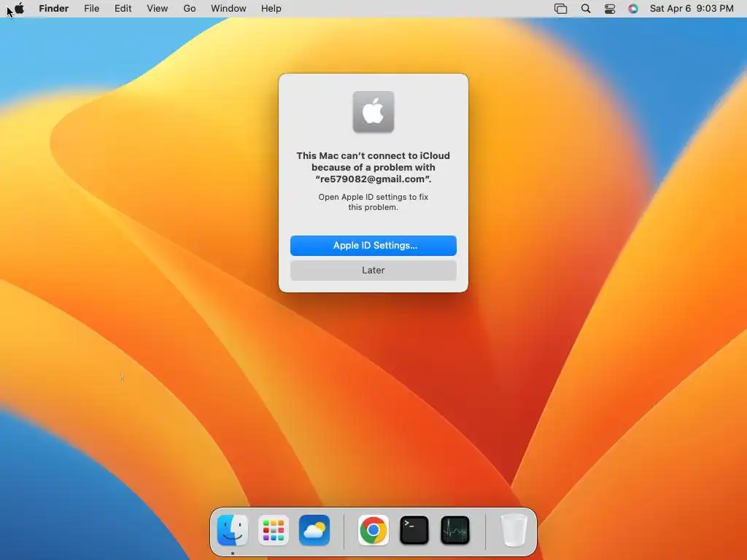Open the Help menu
Image resolution: width=747 pixels, height=560 pixels.
coord(271,9)
